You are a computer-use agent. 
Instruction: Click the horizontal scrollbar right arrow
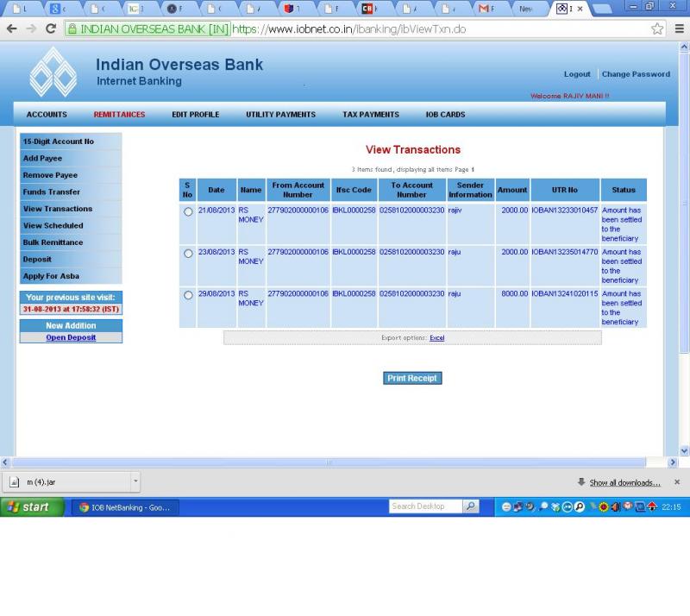[672, 462]
